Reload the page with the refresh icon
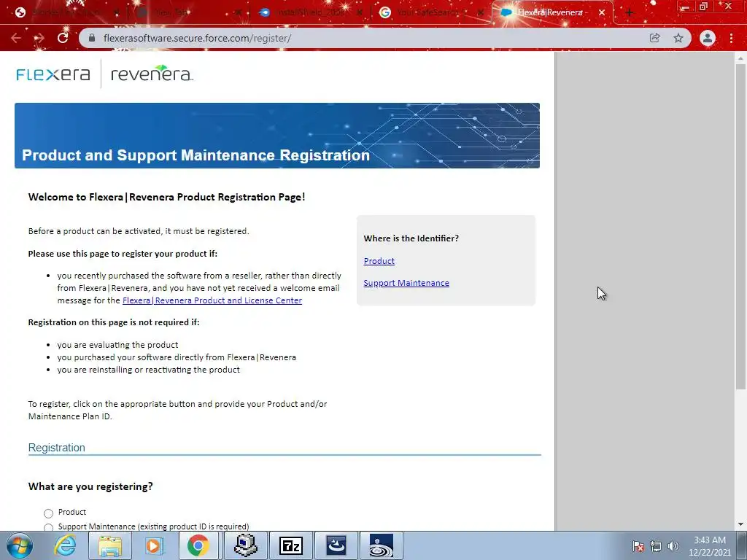 [63, 38]
